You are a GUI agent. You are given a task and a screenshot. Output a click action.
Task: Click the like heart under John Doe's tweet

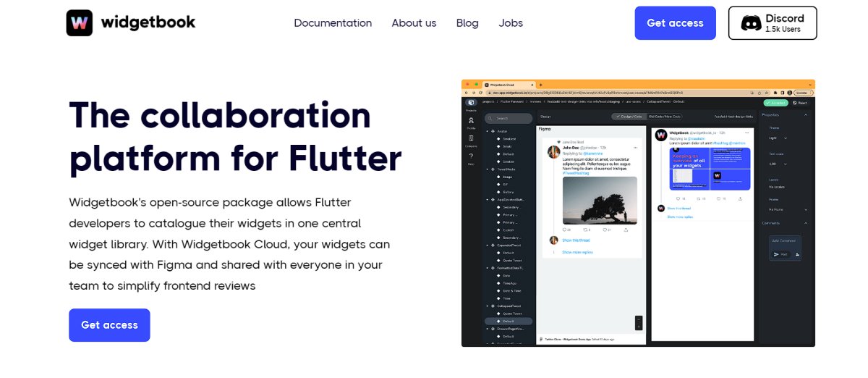pyautogui.click(x=606, y=230)
